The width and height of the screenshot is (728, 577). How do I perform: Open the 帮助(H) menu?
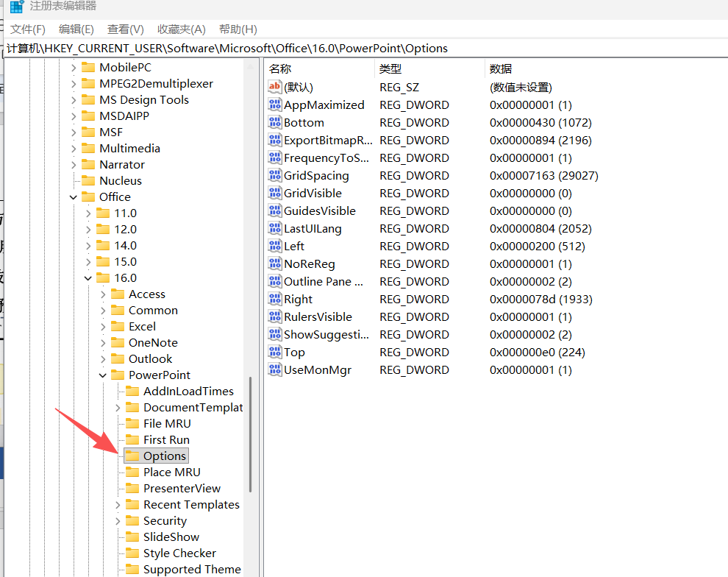click(238, 29)
